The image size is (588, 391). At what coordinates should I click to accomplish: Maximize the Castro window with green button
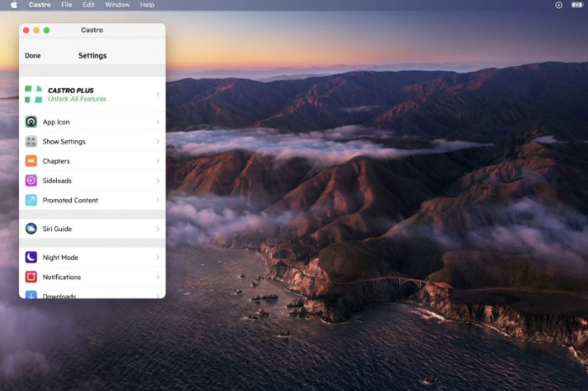pos(46,30)
